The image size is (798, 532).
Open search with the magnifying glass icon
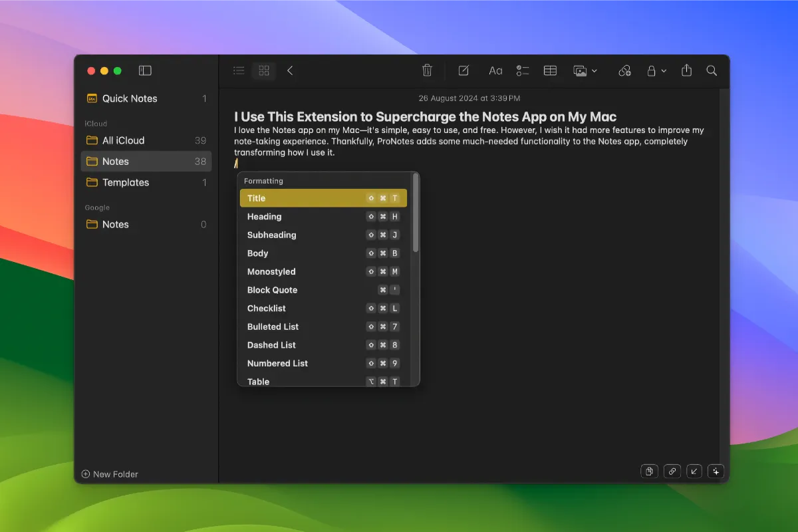[x=712, y=70]
